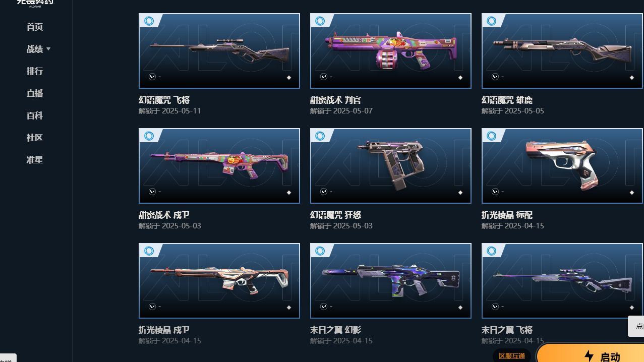644x362 pixels.
Task: Click blue ring icon on 甜蜜战术 判官 card
Action: pos(320,21)
